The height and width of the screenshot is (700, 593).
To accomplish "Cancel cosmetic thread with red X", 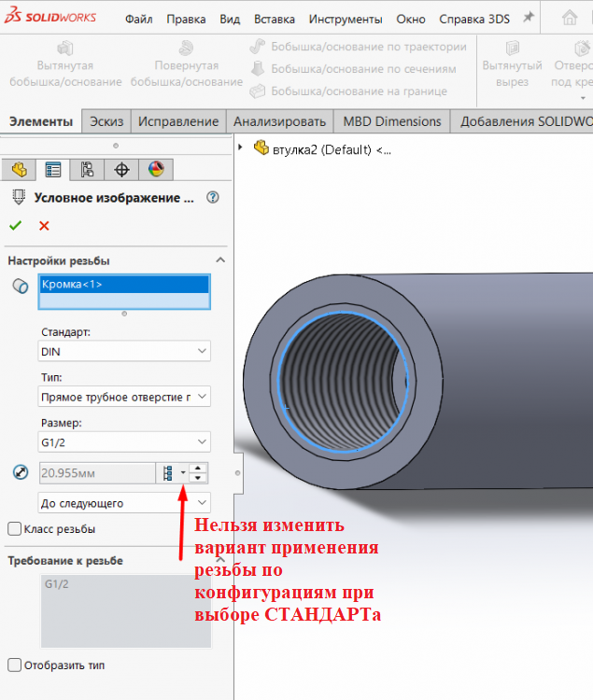I will click(x=44, y=226).
